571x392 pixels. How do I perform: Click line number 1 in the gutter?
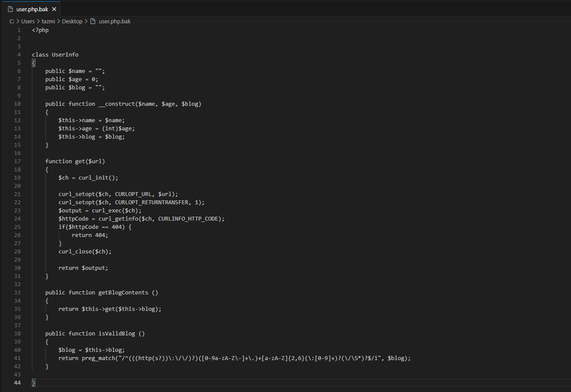(x=19, y=30)
